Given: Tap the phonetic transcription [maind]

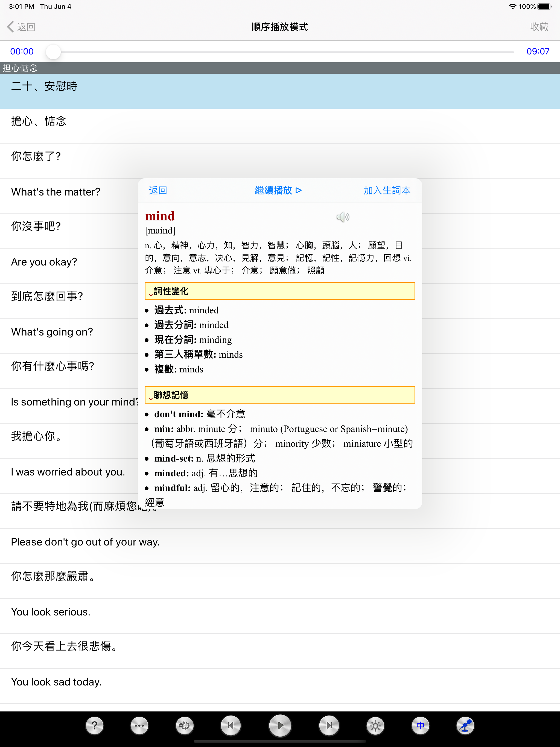Looking at the screenshot, I should [160, 230].
